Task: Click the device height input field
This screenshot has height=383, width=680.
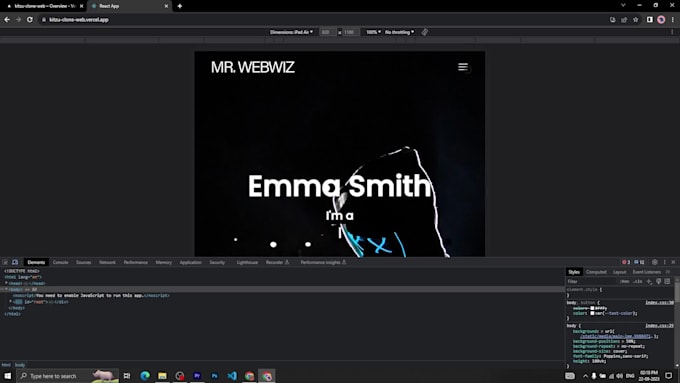Action: tap(350, 32)
